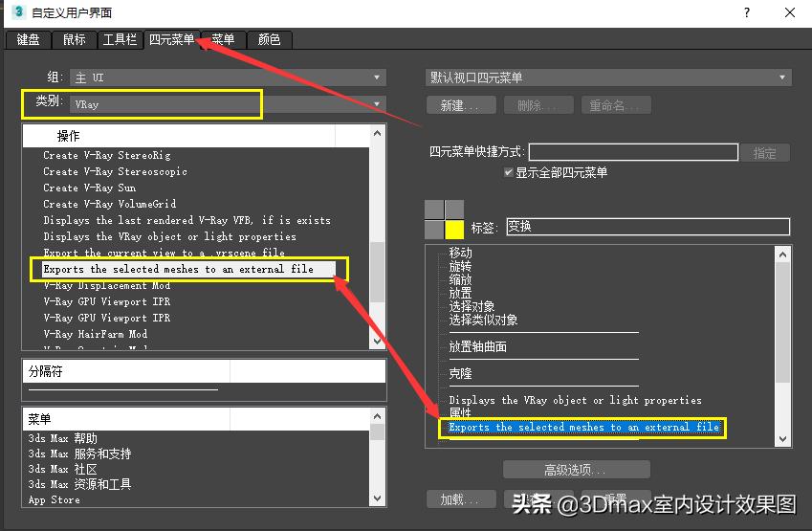Click the action list's up scroll arrow

(x=377, y=133)
